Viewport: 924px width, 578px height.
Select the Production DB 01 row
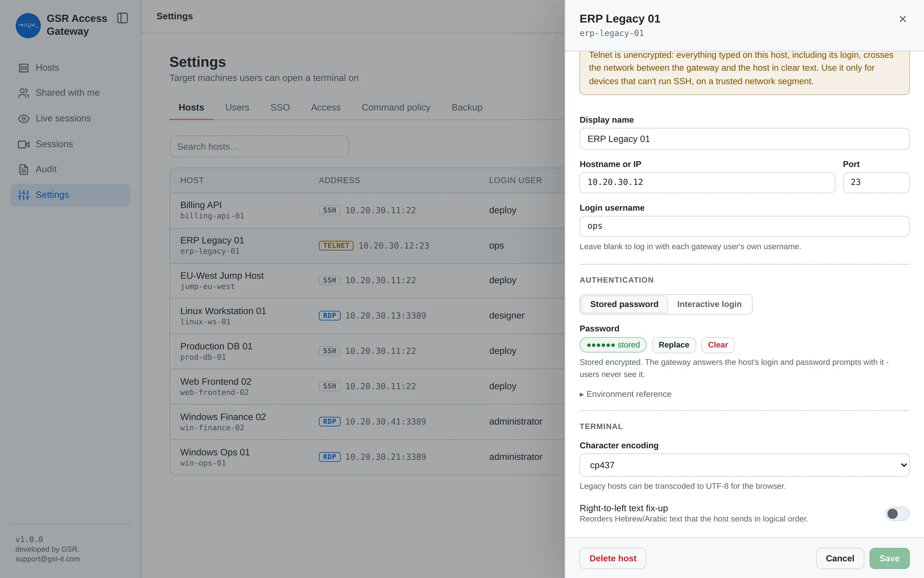tap(367, 351)
